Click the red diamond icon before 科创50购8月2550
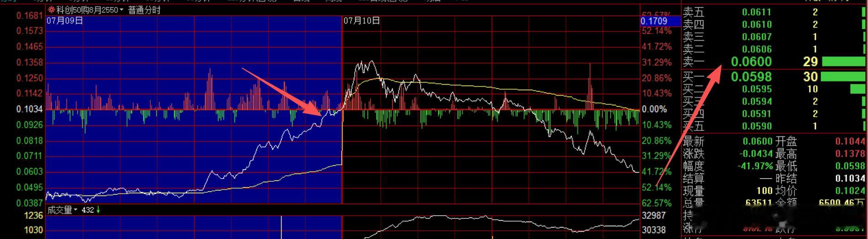Viewport: 868px width, 239px height. click(x=52, y=10)
